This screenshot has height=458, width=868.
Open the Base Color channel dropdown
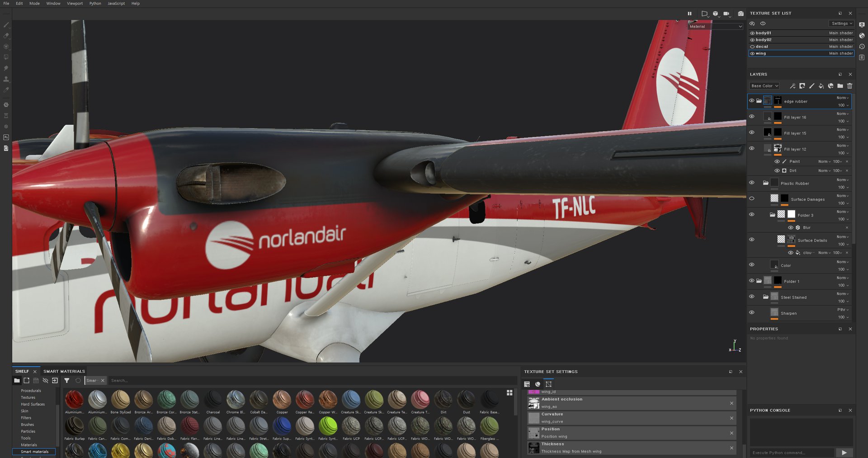(764, 86)
